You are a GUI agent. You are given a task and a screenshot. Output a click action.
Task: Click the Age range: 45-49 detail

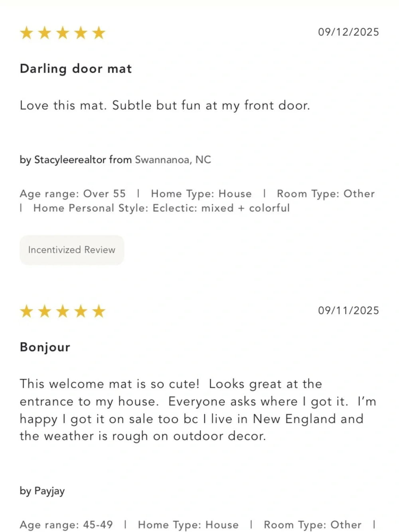click(x=66, y=525)
